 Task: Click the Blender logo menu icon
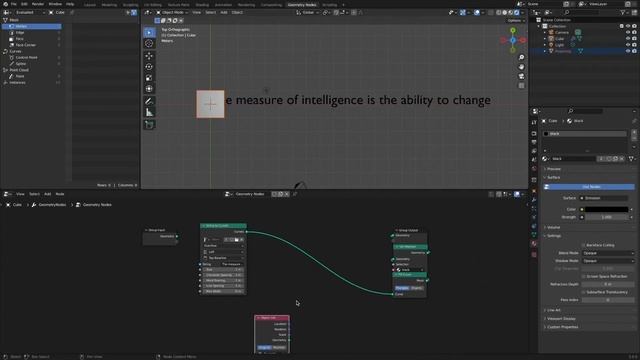[5, 4]
